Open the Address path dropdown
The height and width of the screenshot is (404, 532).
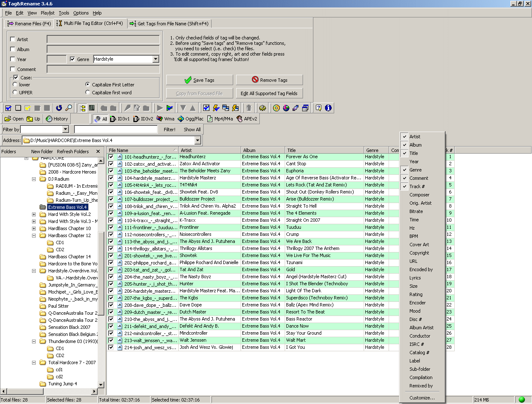[198, 140]
